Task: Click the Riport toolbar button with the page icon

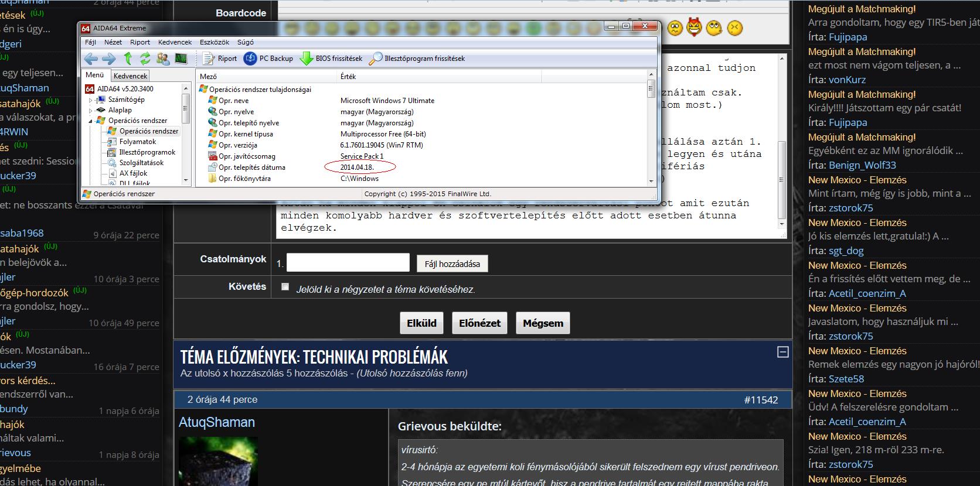Action: click(220, 58)
